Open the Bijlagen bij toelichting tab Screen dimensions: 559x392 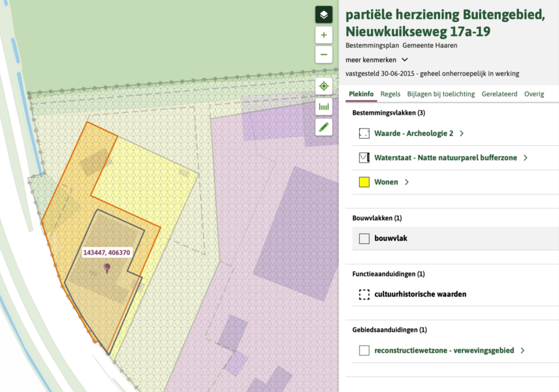point(440,94)
